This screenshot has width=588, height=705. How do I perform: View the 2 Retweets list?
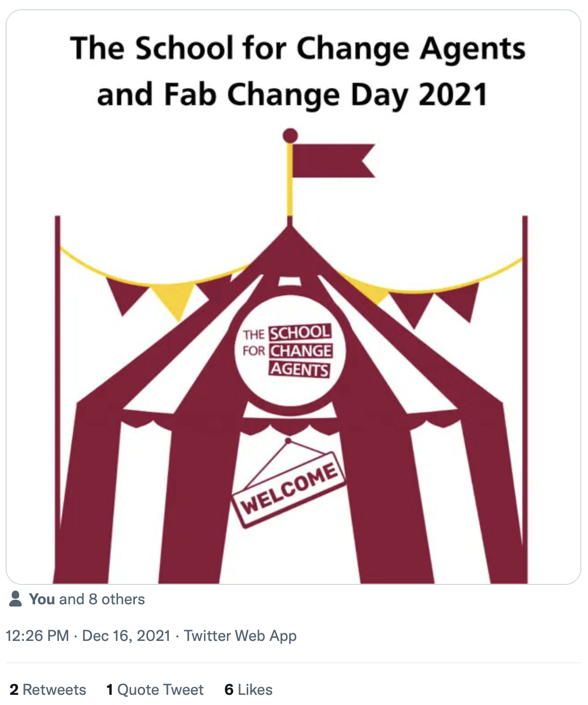(48, 690)
